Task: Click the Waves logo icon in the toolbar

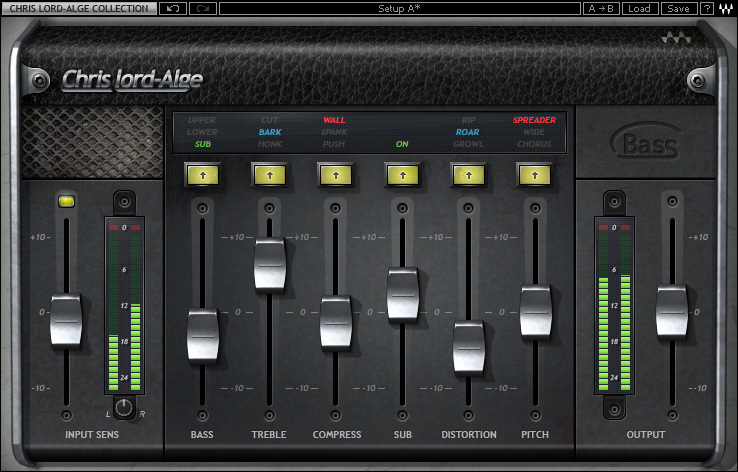Action: tap(726, 8)
